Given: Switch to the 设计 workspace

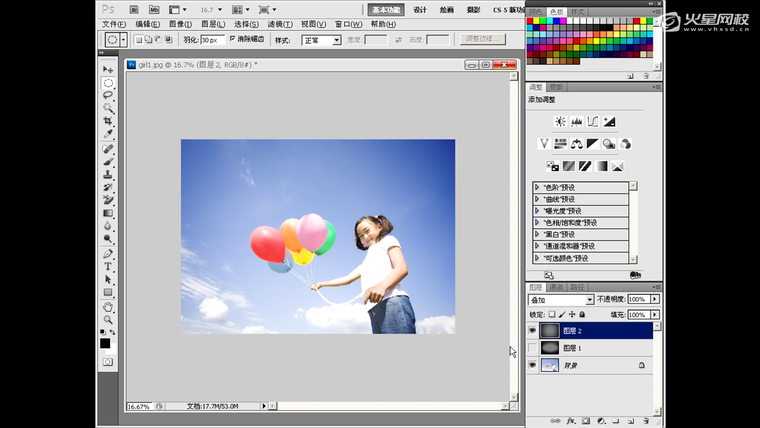Looking at the screenshot, I should [420, 9].
